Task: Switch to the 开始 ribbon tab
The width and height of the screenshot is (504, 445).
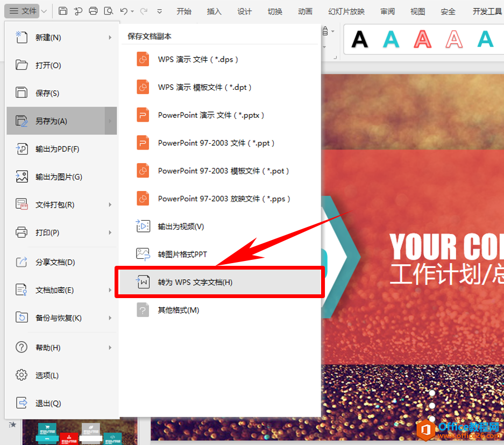Action: (x=184, y=12)
